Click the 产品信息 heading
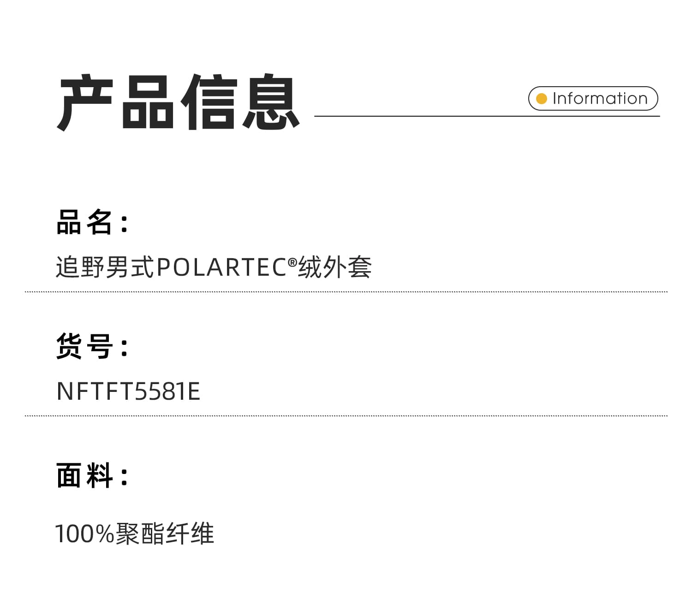 click(x=179, y=102)
